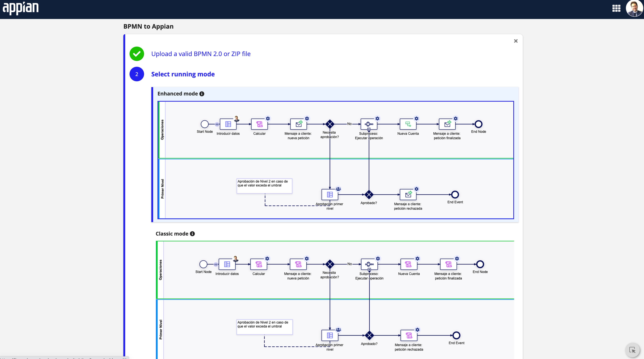Click petición rechazada script node in Classic mode

pos(409,335)
